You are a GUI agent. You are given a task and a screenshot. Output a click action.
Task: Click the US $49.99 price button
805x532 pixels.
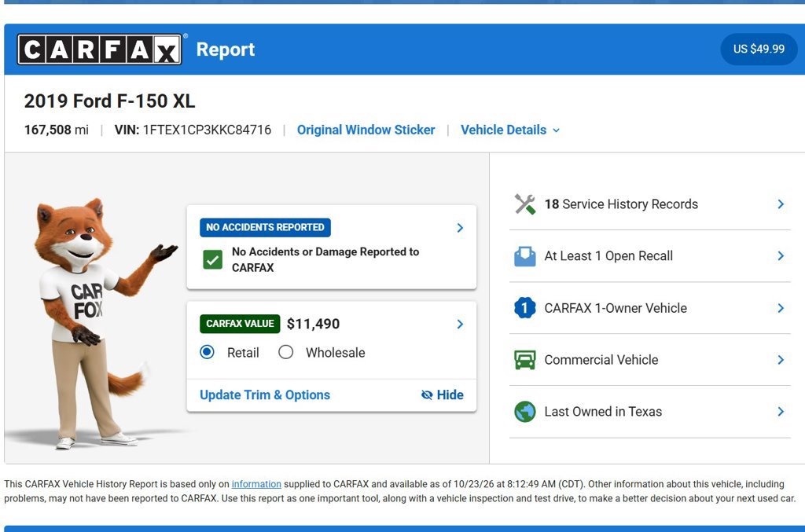[x=759, y=49]
